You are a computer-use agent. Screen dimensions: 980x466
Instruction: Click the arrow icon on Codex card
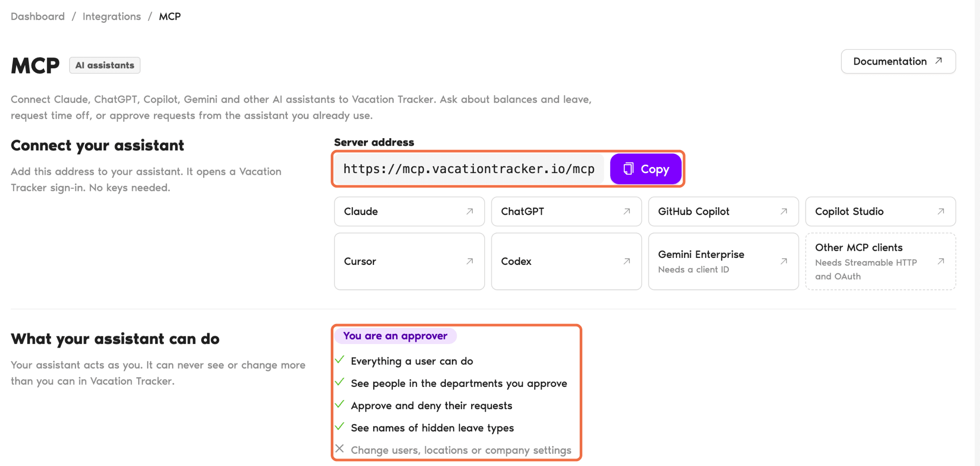tap(627, 261)
